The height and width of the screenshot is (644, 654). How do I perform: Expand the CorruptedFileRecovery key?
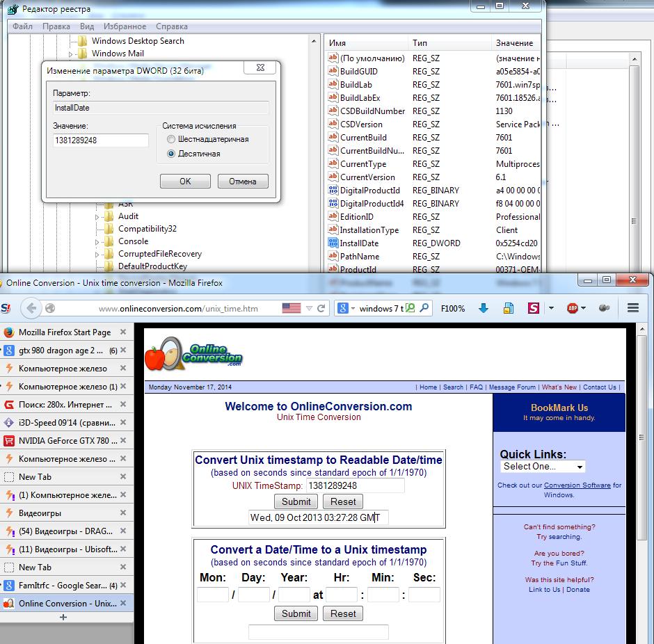(97, 255)
